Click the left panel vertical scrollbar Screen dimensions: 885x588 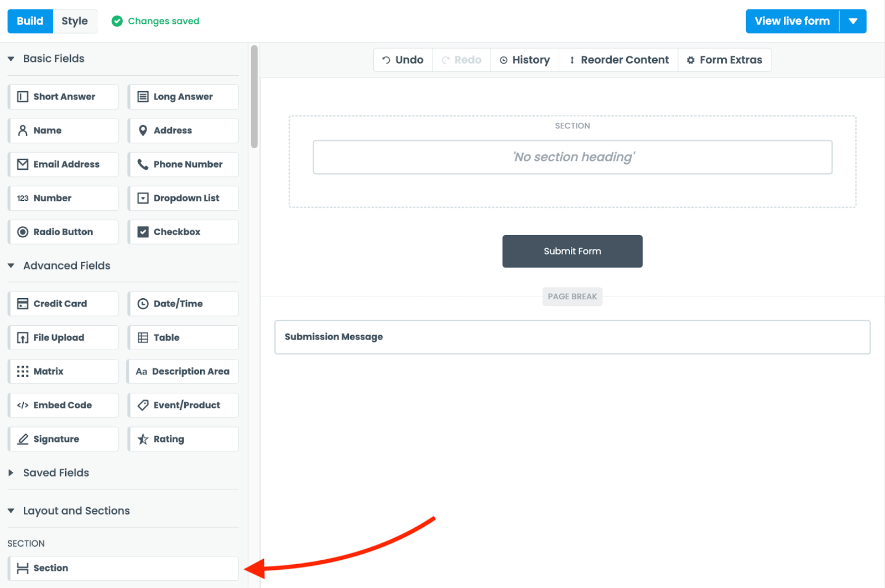pos(254,97)
